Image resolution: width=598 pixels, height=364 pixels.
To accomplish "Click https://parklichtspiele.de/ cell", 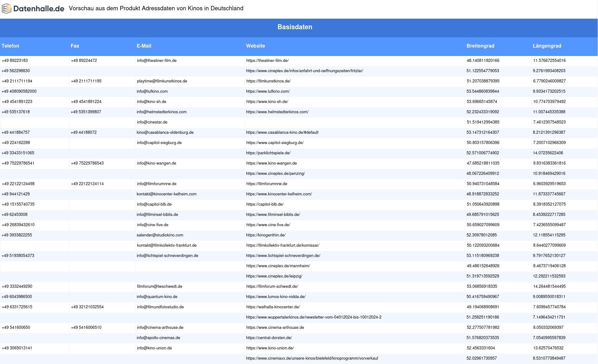I will [268, 153].
